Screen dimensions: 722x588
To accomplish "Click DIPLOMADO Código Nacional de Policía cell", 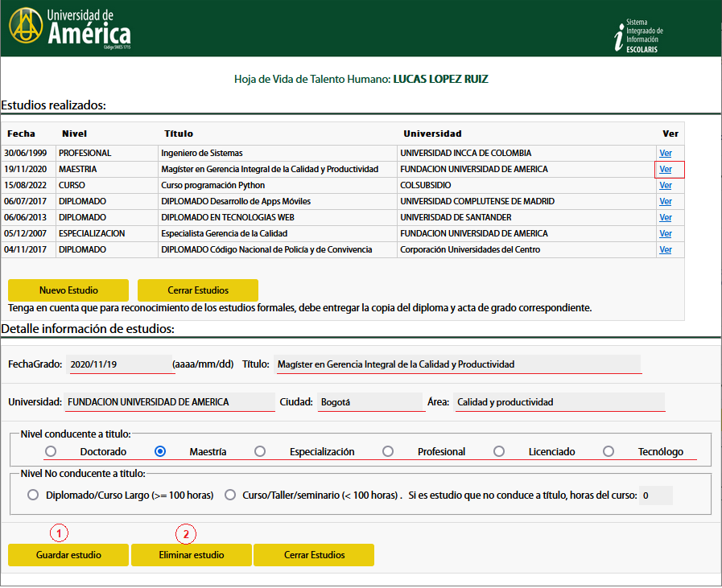I will 278,250.
